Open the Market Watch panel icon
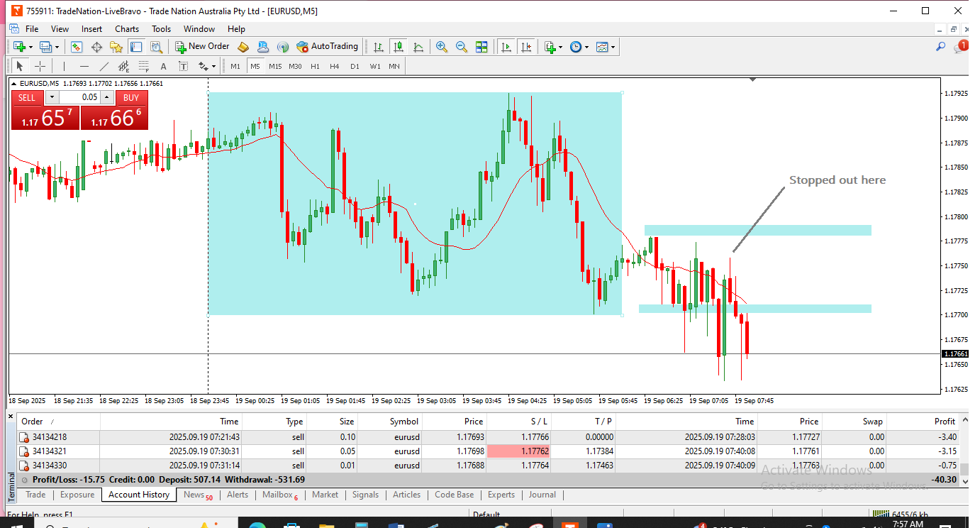 [x=77, y=47]
